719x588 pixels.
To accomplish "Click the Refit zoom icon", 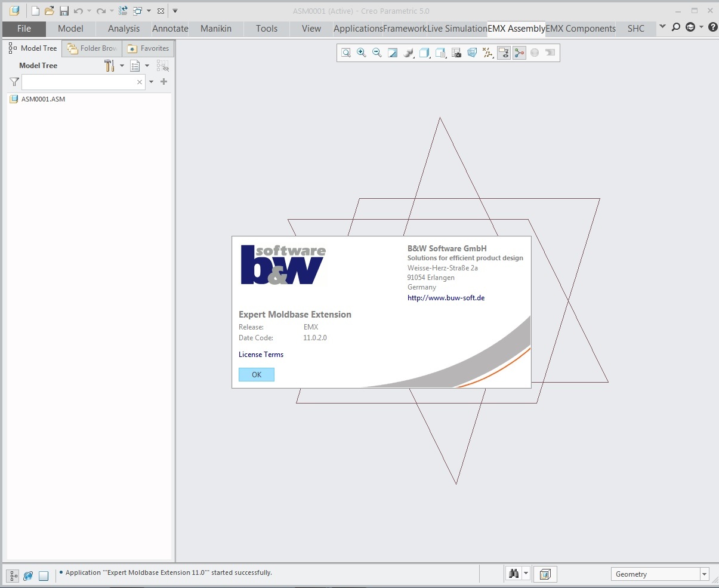I will point(346,53).
